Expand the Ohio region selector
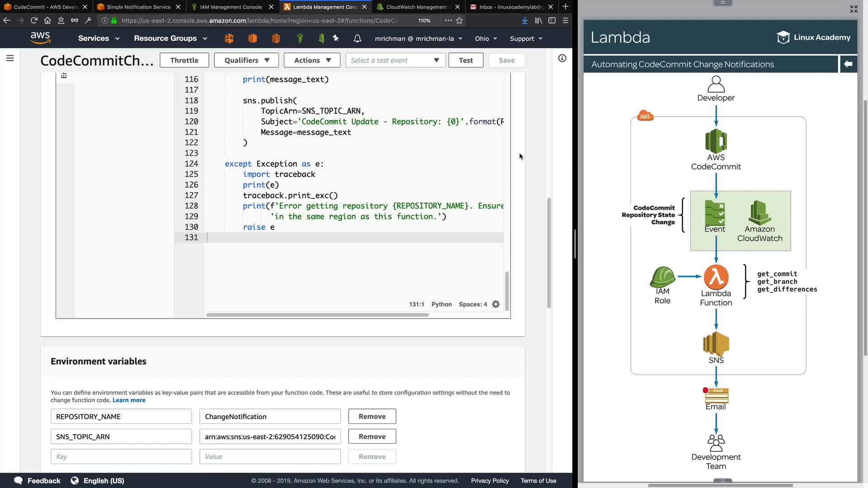The image size is (868, 488). tap(486, 38)
